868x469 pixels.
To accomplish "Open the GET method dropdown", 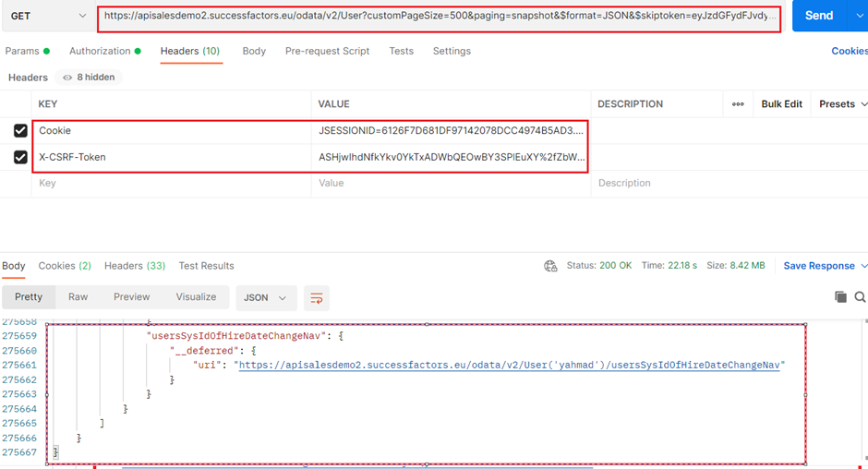I will point(47,16).
